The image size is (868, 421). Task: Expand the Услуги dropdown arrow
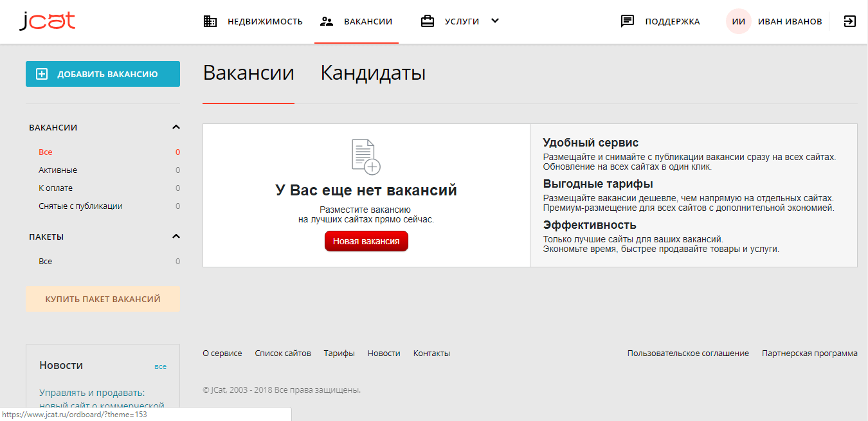coord(495,21)
